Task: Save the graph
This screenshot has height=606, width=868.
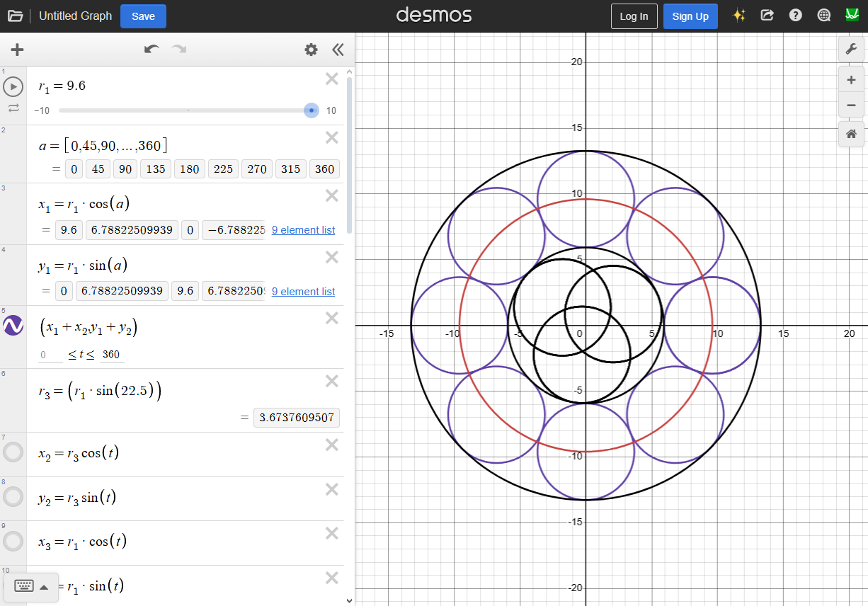Action: coord(143,16)
